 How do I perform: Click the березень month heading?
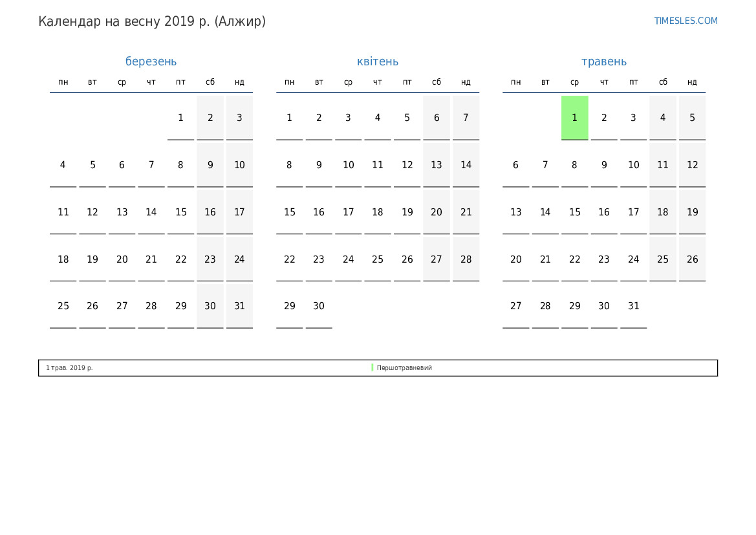tap(151, 61)
